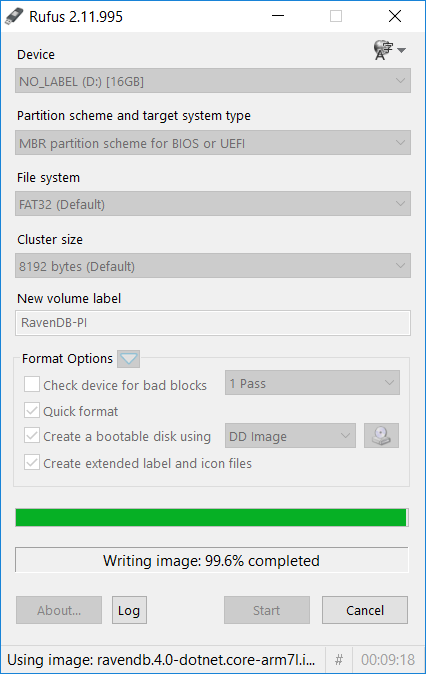
Task: Open the Log button
Action: click(129, 610)
